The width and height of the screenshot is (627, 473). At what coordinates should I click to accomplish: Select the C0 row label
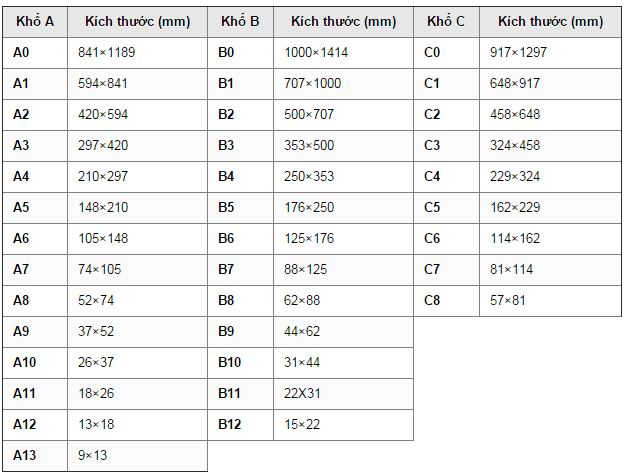coord(432,52)
